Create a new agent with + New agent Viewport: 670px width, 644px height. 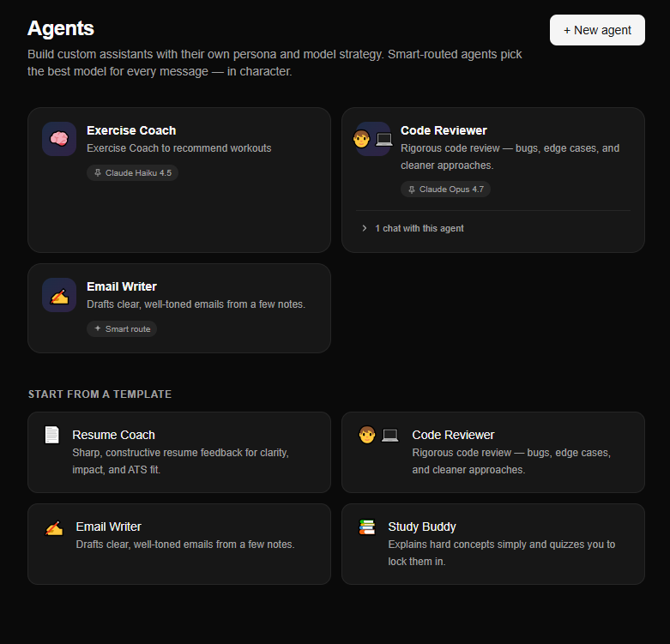[597, 30]
